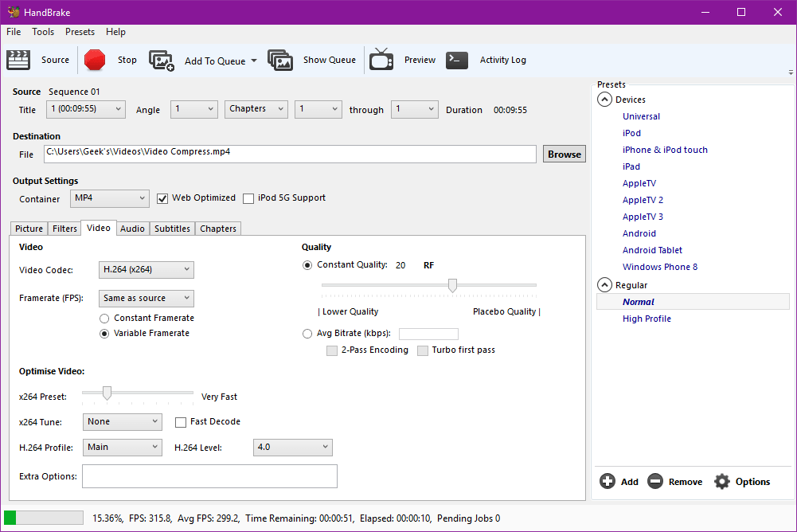797x532 pixels.
Task: Switch to the Chapters tab
Action: pos(218,229)
